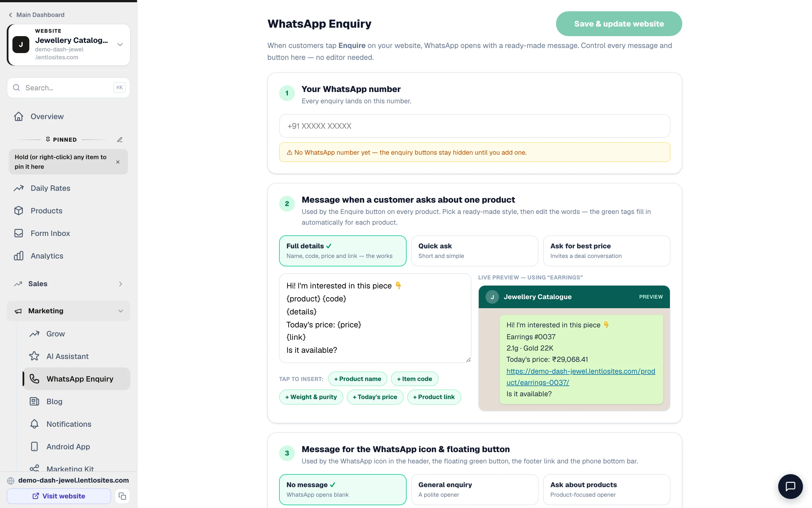812x508 pixels.
Task: Expand the Sales section
Action: pos(69,284)
